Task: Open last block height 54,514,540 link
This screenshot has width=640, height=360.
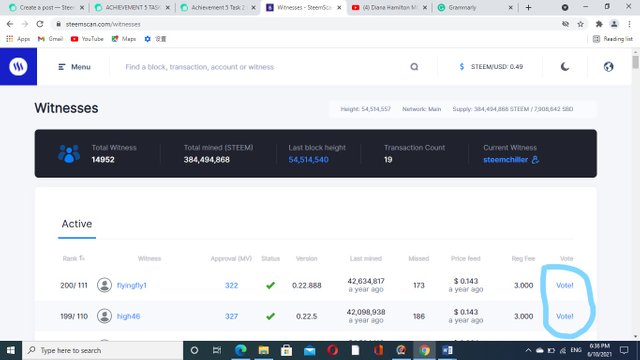Action: (x=308, y=160)
